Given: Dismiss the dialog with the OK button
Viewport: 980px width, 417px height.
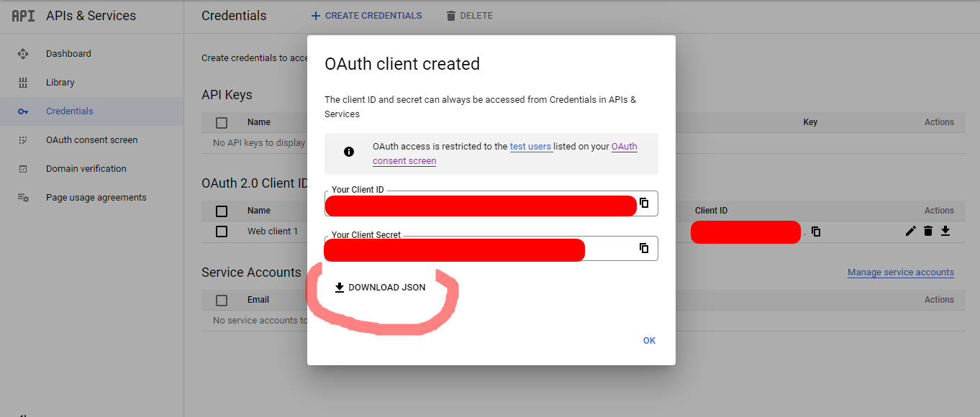Looking at the screenshot, I should pyautogui.click(x=648, y=340).
